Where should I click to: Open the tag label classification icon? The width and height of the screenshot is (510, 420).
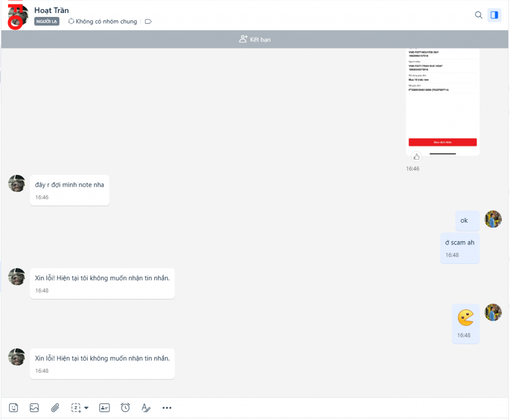(x=148, y=21)
